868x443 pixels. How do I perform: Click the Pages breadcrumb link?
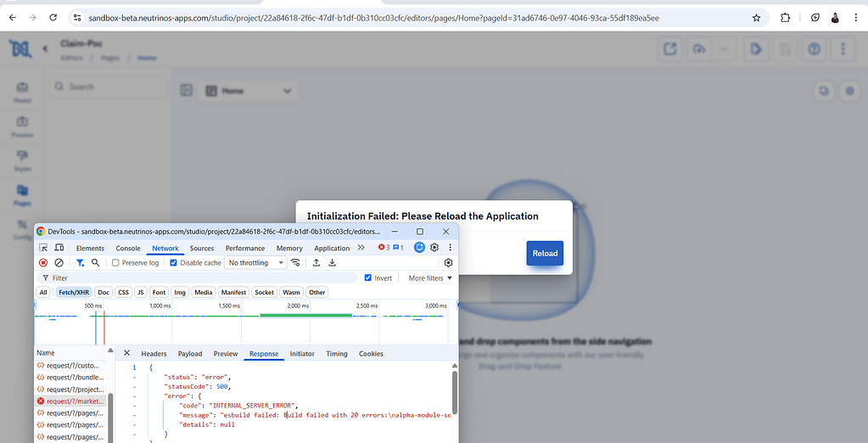[x=110, y=58]
